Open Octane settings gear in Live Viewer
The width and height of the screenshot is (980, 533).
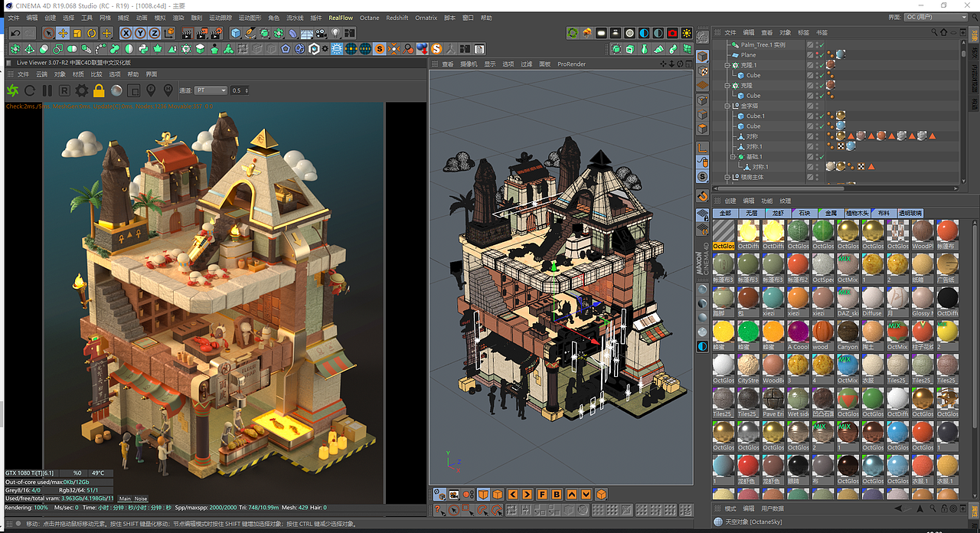tap(81, 90)
